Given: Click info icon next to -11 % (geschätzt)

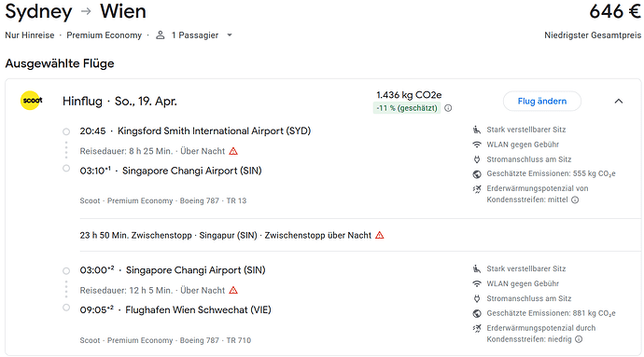Looking at the screenshot, I should click(449, 108).
